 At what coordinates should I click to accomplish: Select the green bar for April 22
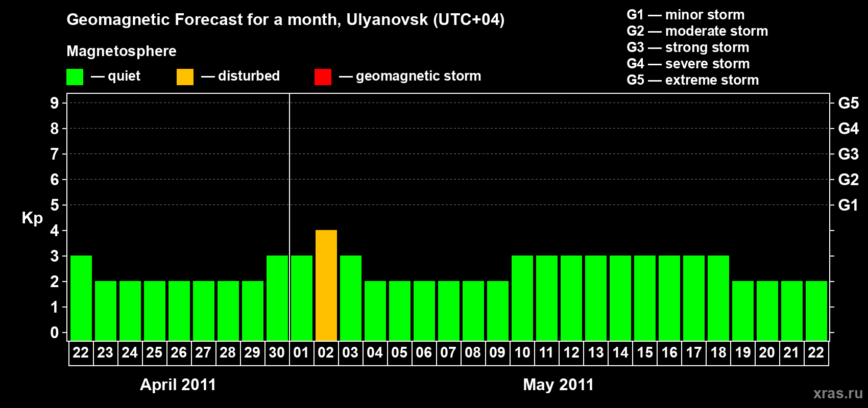click(x=81, y=298)
